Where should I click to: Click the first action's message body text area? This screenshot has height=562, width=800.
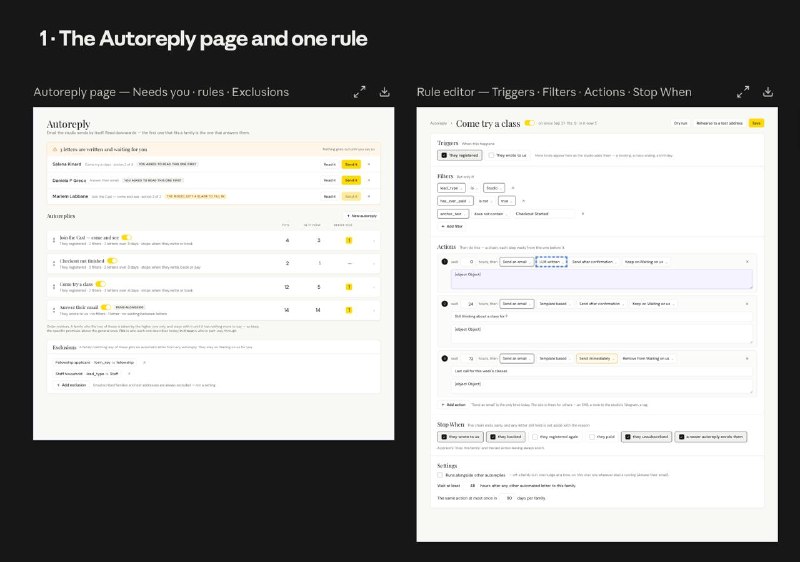click(x=601, y=279)
